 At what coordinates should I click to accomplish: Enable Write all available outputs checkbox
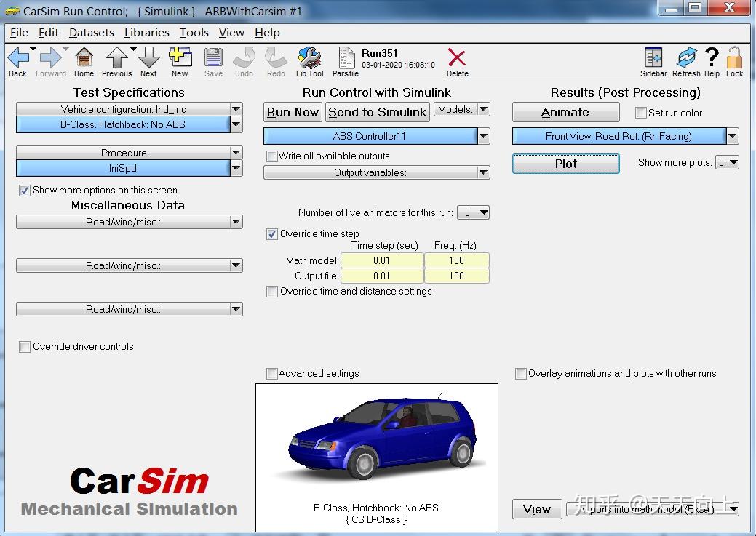click(272, 156)
